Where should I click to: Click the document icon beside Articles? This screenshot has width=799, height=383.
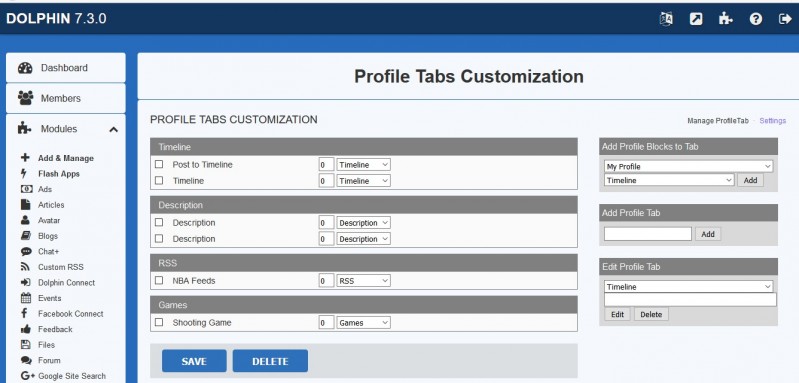25,204
